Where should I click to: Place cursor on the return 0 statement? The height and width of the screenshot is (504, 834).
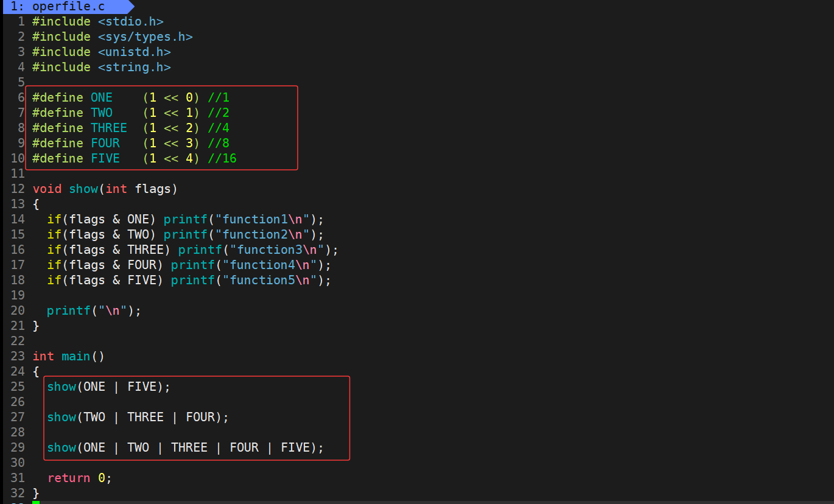tap(79, 478)
